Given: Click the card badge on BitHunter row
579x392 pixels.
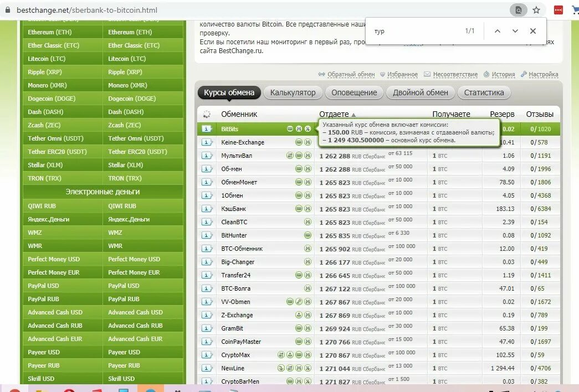Looking at the screenshot, I should [308, 235].
